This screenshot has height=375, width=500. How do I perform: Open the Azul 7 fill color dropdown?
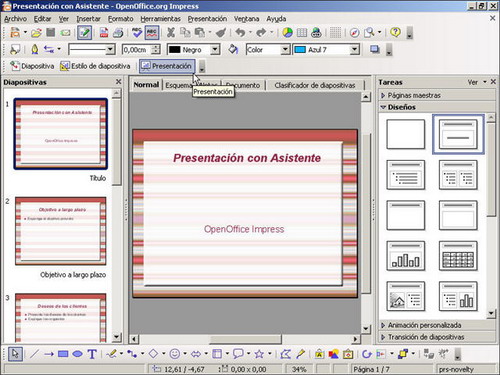point(355,50)
